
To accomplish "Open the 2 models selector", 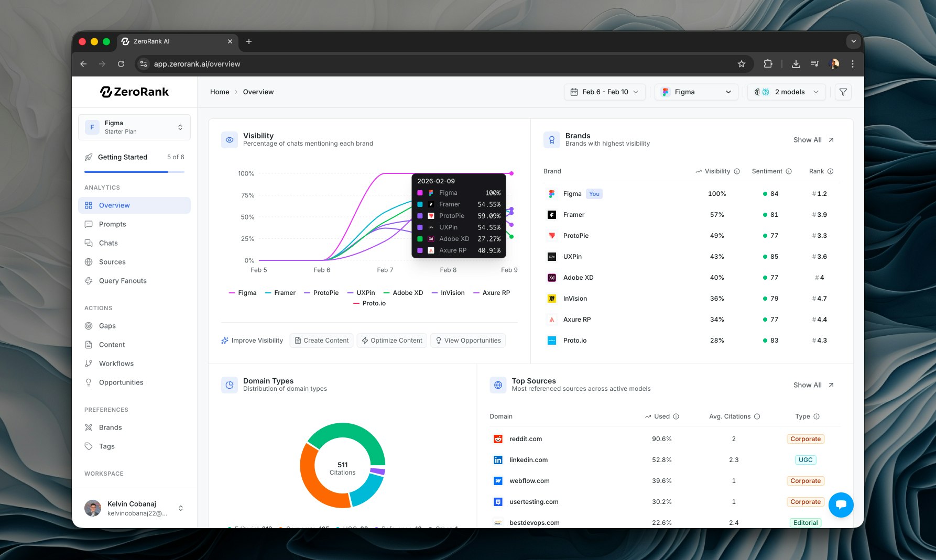I will click(x=786, y=92).
